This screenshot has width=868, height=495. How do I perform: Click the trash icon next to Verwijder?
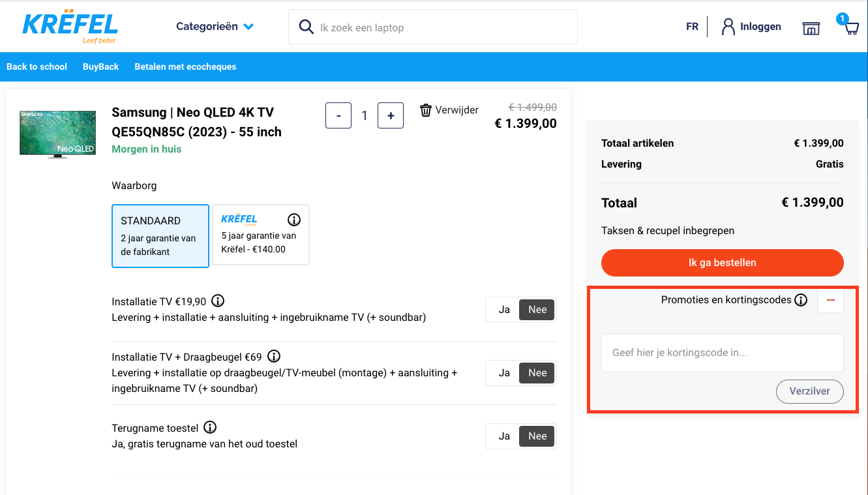coord(426,110)
